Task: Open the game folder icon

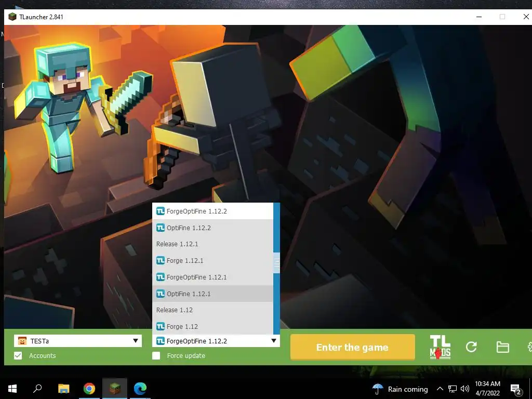Action: [502, 347]
